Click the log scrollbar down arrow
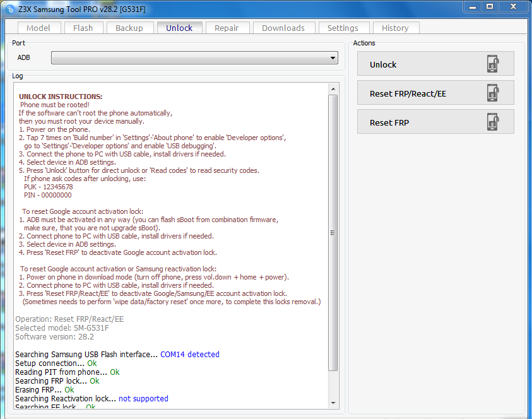 (x=333, y=403)
